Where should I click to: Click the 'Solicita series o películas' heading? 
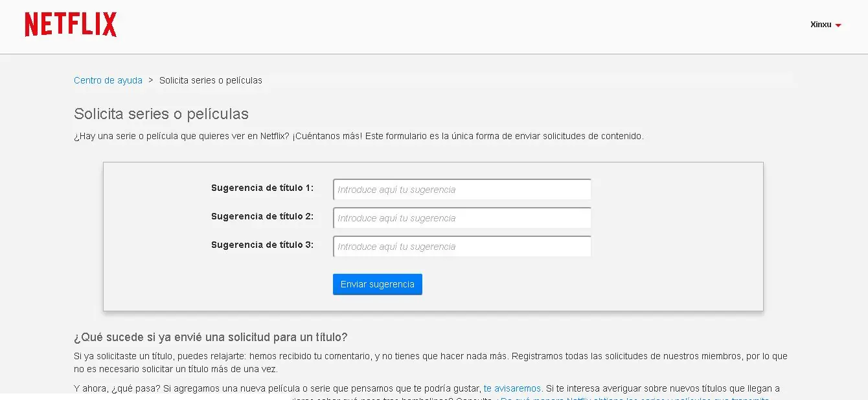pyautogui.click(x=161, y=114)
